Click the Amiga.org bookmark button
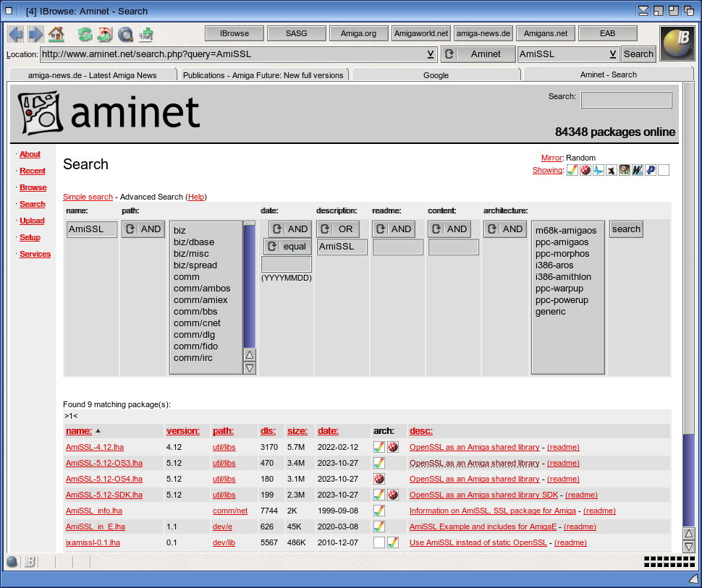This screenshot has width=702, height=588. (x=358, y=33)
